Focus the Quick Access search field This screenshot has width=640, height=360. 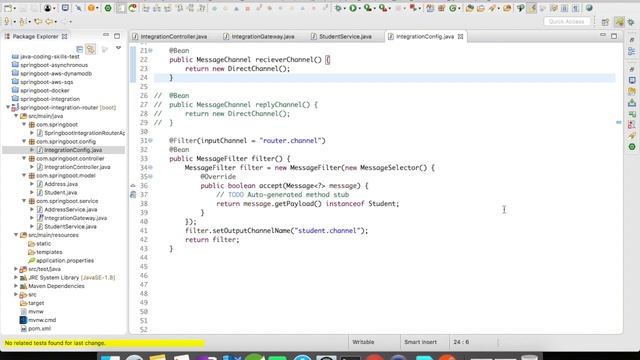pyautogui.click(x=567, y=21)
